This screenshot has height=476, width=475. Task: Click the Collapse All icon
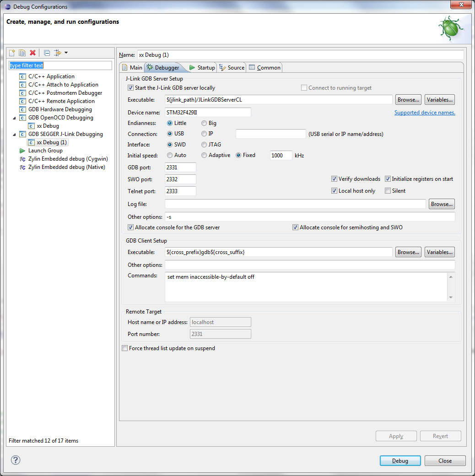point(47,53)
